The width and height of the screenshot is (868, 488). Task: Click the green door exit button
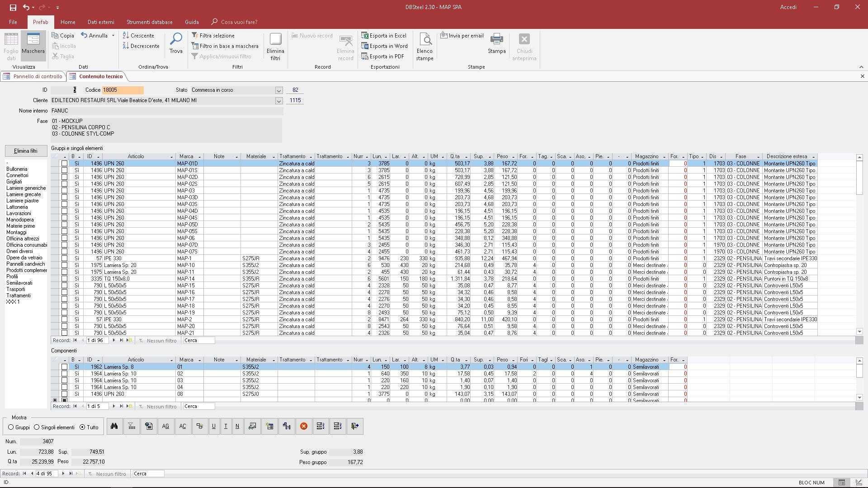click(355, 426)
